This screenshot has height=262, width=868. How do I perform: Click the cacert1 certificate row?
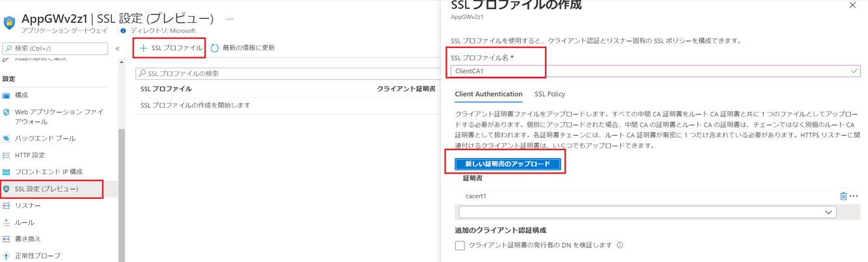pyautogui.click(x=657, y=196)
